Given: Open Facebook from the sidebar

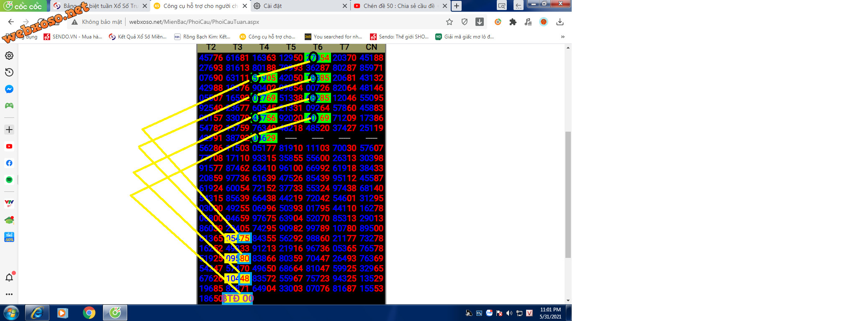Looking at the screenshot, I should coord(9,163).
